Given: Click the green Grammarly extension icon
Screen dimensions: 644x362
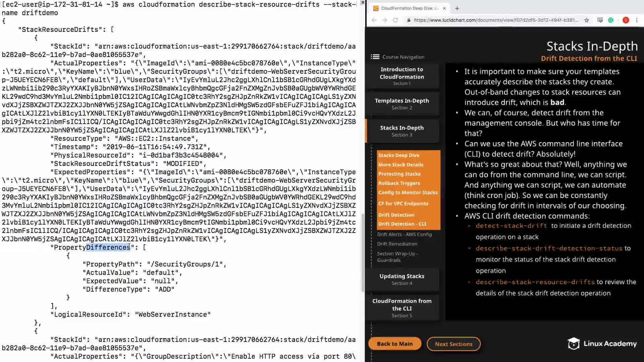Looking at the screenshot, I should (611, 20).
